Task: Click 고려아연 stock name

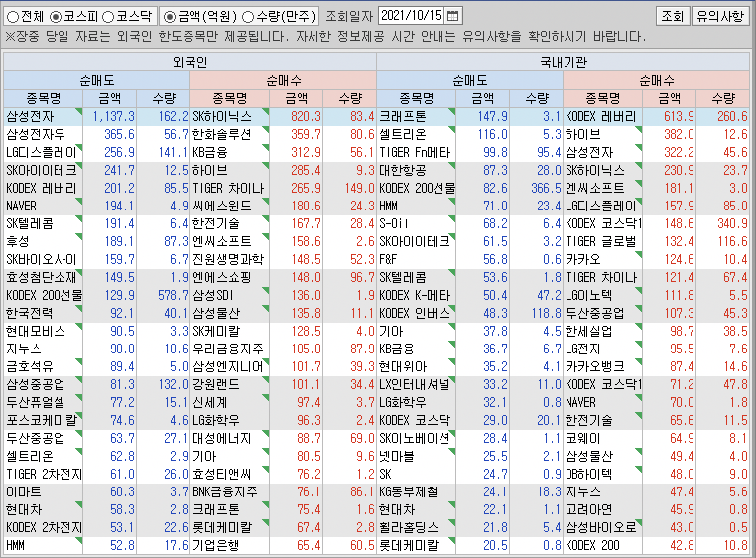Action: [589, 510]
